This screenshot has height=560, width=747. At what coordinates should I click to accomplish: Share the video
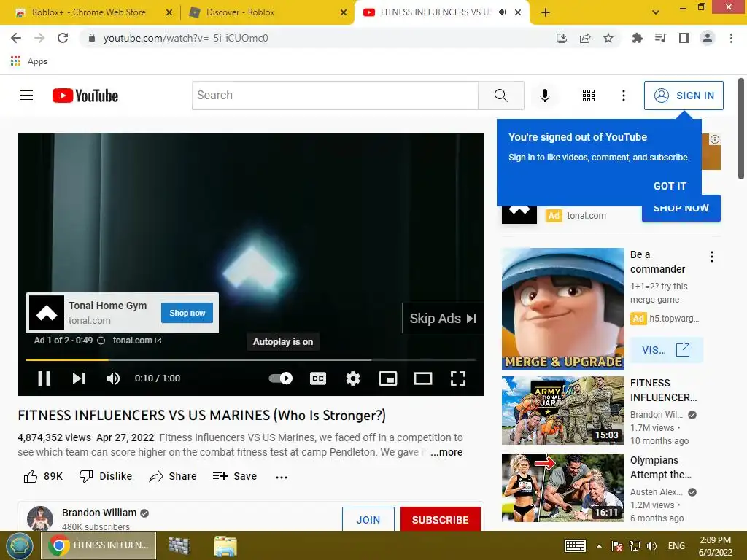172,476
